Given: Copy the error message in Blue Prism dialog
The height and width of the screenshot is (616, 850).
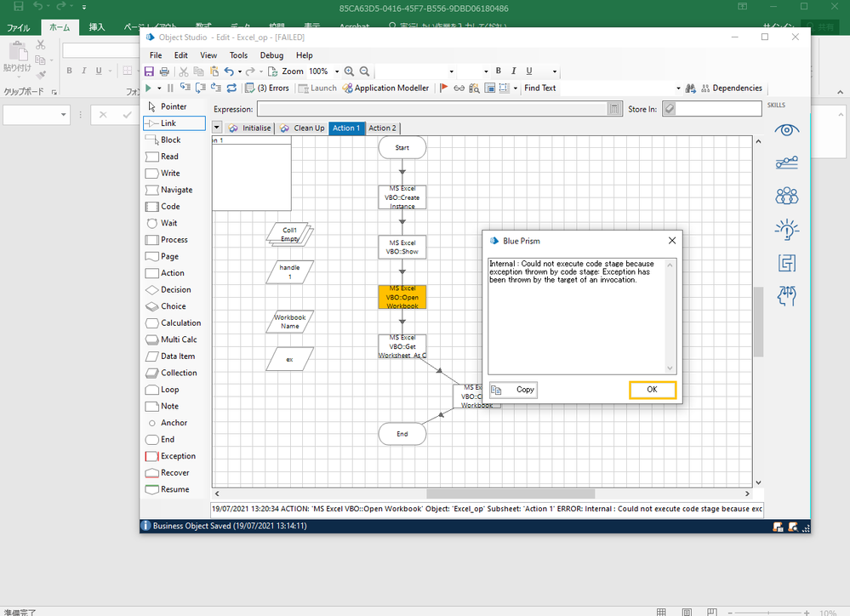Looking at the screenshot, I should (513, 390).
